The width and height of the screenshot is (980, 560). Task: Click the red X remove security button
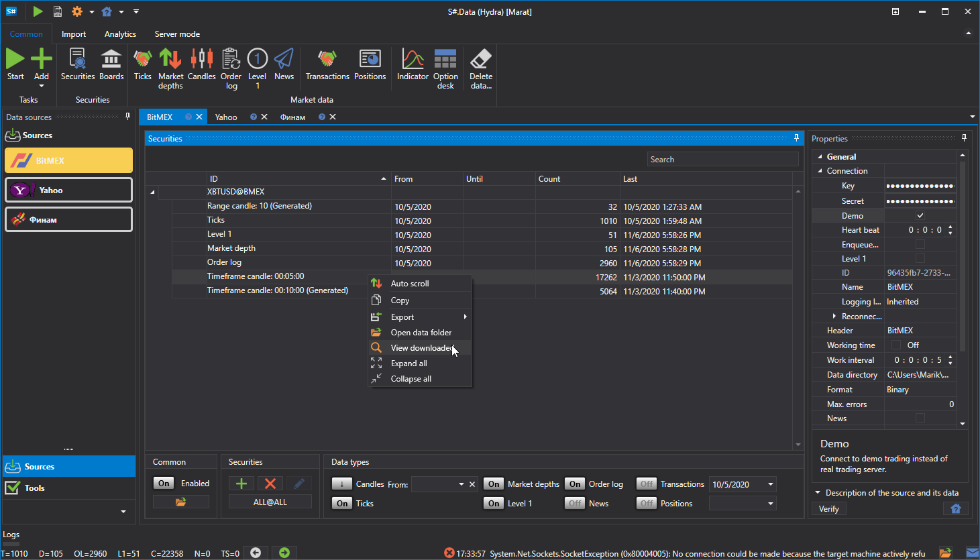[x=270, y=484]
